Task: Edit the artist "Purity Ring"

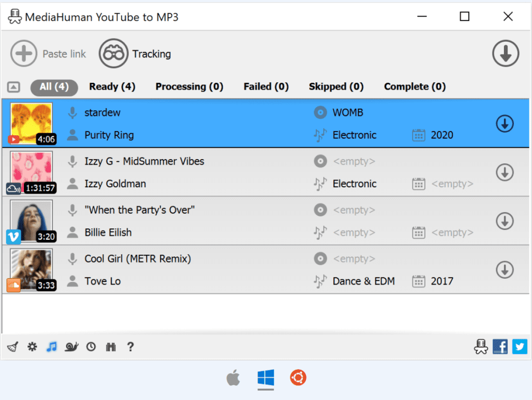Action: click(x=109, y=135)
